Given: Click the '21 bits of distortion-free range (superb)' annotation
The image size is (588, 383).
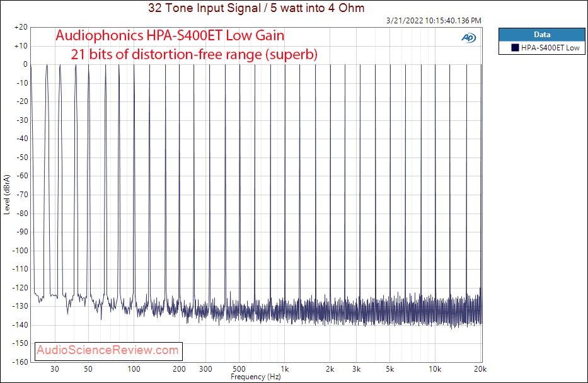Looking at the screenshot, I should point(194,54).
